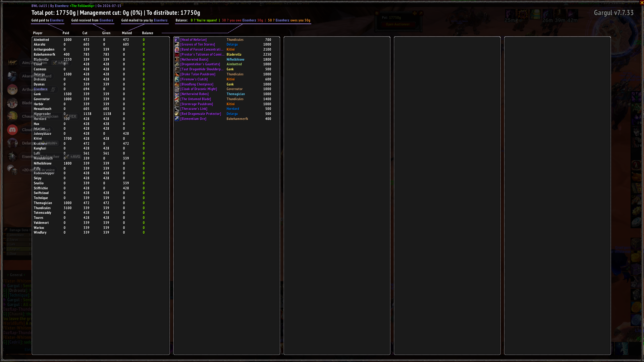This screenshot has height=362, width=644.
Task: Open the [Bloodfang Chestpiece] item link
Action: point(197,84)
